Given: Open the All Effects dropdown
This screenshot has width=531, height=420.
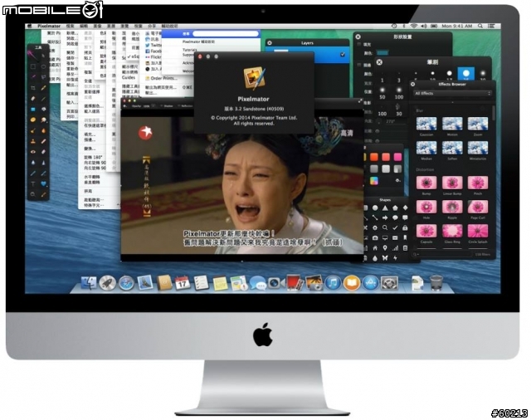Looking at the screenshot, I should [453, 93].
